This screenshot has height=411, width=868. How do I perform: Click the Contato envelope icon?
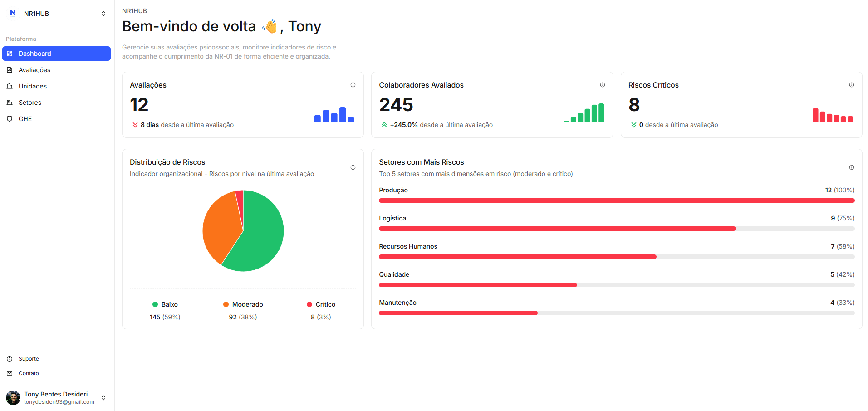click(x=10, y=373)
